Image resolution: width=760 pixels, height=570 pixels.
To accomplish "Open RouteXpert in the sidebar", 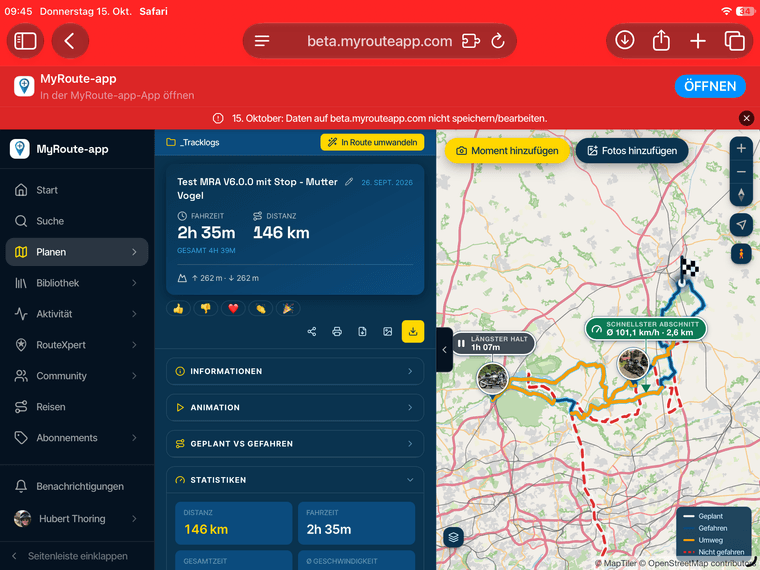I will (77, 345).
